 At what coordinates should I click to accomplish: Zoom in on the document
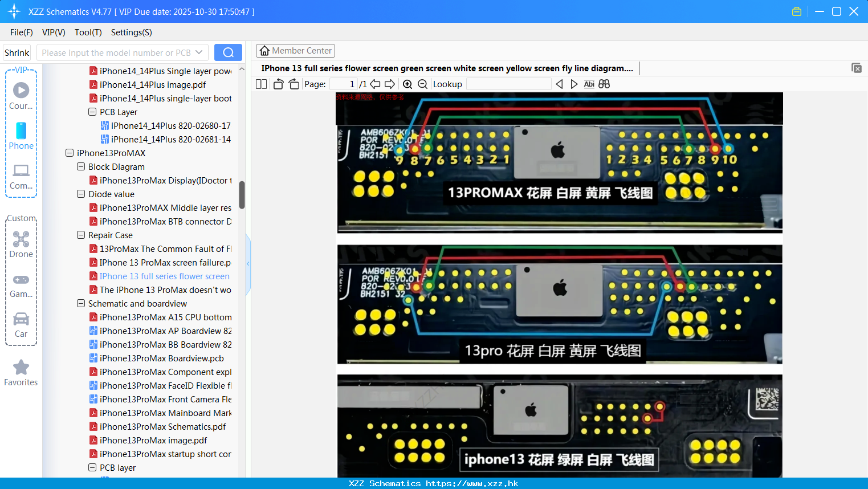(407, 84)
